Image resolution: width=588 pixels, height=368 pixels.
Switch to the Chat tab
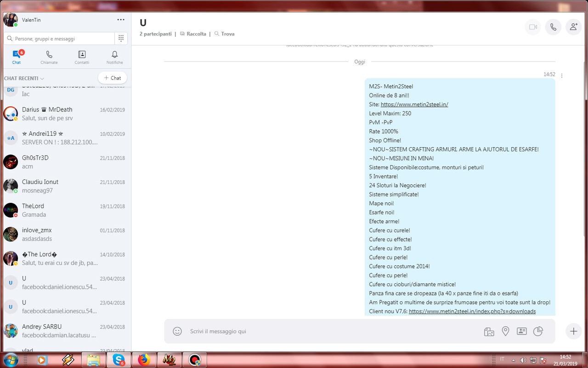[17, 57]
